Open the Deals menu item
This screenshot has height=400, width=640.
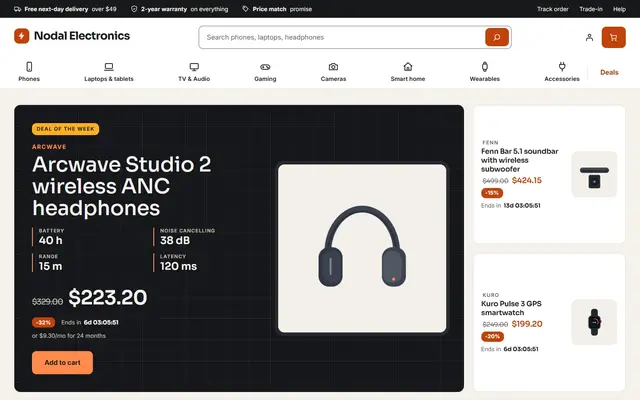pos(609,72)
